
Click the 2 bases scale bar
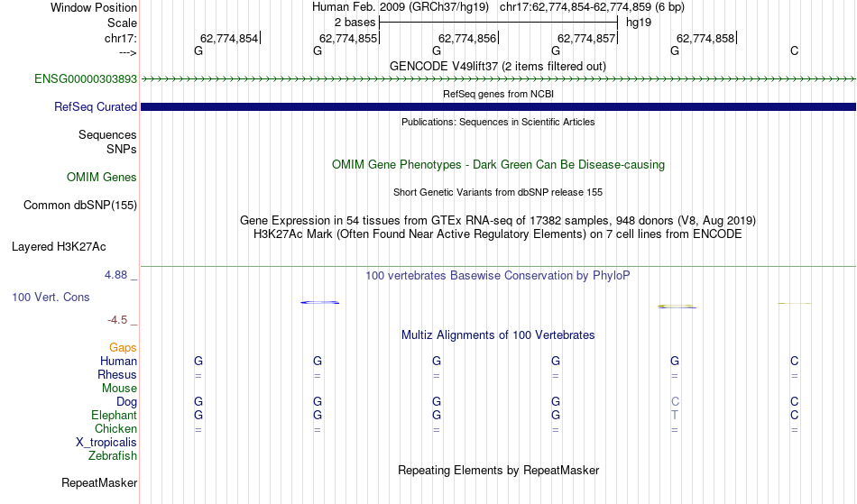pyautogui.click(x=498, y=23)
